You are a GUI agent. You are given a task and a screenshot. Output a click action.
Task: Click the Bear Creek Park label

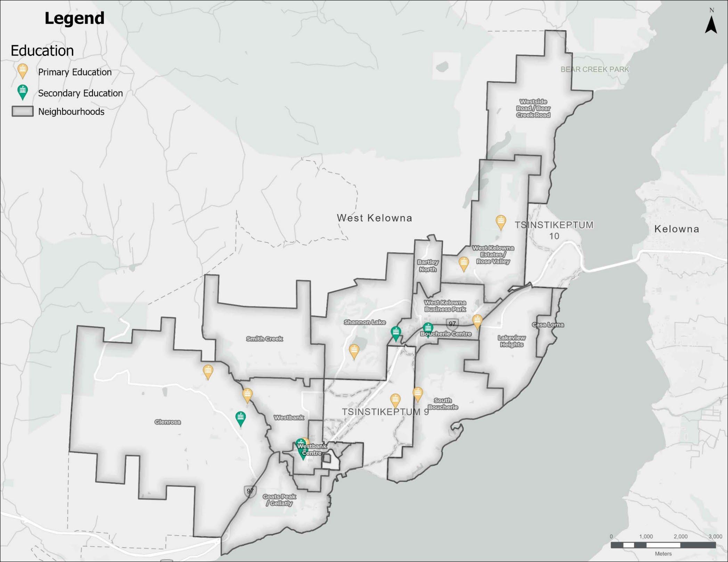tap(595, 69)
